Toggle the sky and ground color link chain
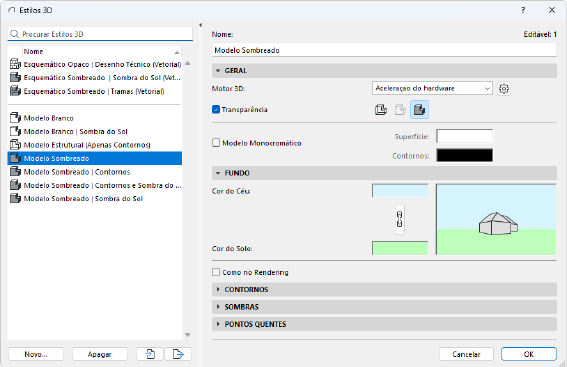 point(400,219)
